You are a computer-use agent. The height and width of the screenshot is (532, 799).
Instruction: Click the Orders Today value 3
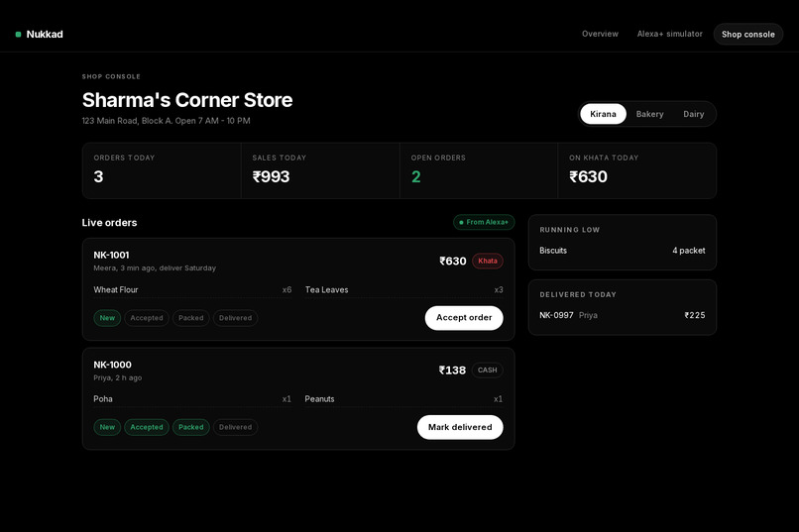98,176
